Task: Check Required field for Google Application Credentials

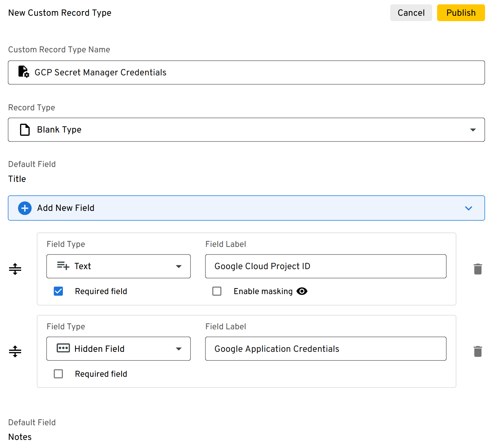Action: [x=58, y=374]
